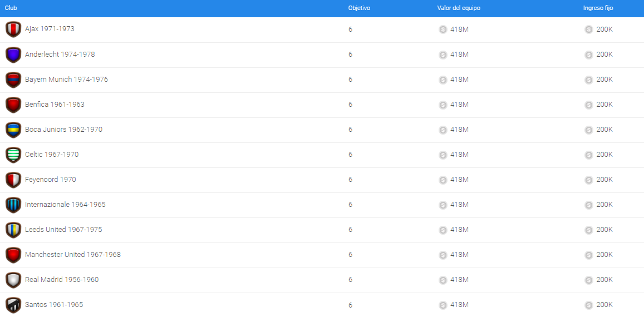Screen dimensions: 644x317
Task: Click the 200K income in Anderlecht row
Action: [604, 54]
